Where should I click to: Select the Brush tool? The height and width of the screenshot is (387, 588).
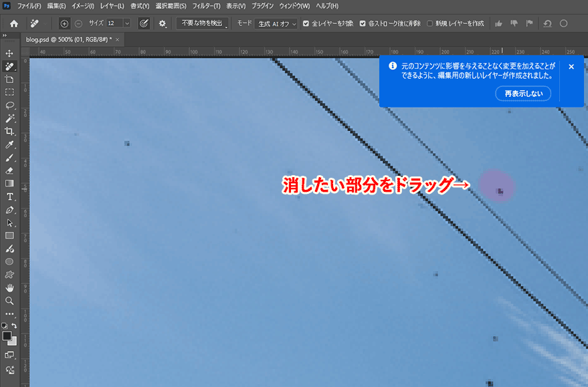pyautogui.click(x=9, y=158)
